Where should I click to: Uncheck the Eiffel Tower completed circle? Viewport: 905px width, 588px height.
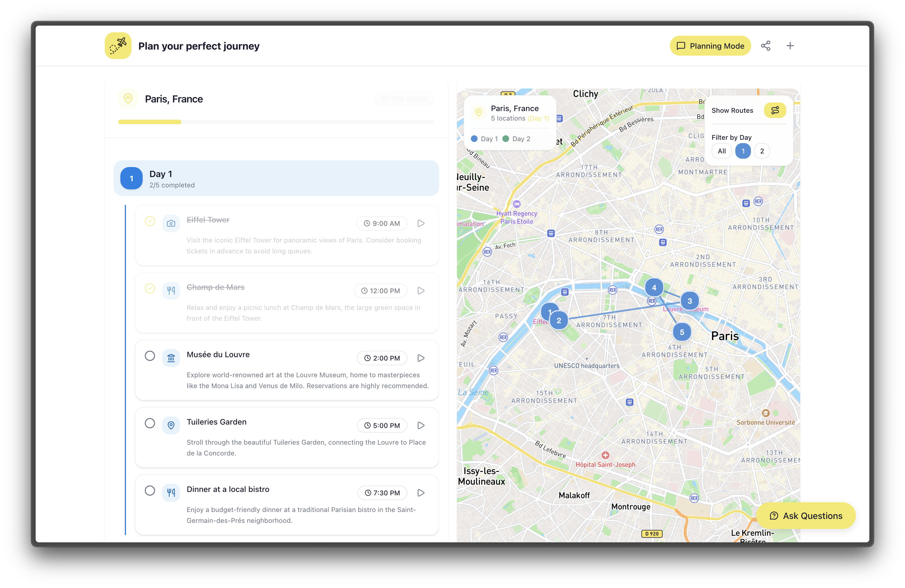click(150, 221)
